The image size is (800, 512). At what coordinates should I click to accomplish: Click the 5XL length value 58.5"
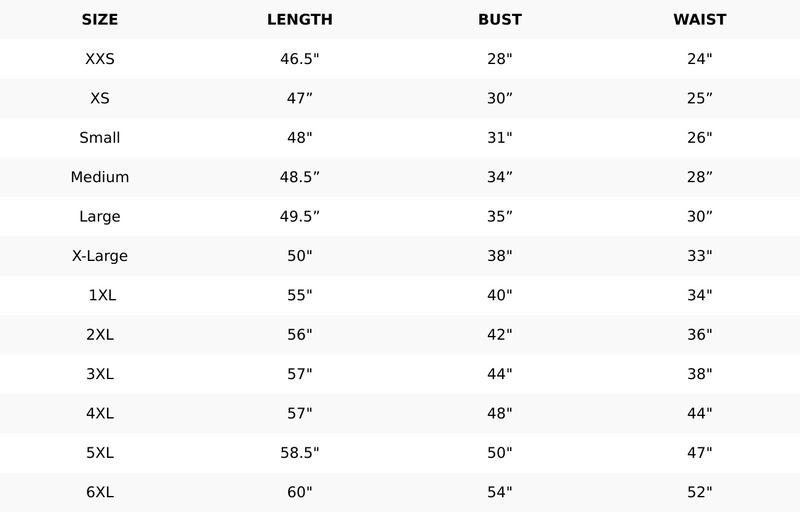tap(300, 453)
